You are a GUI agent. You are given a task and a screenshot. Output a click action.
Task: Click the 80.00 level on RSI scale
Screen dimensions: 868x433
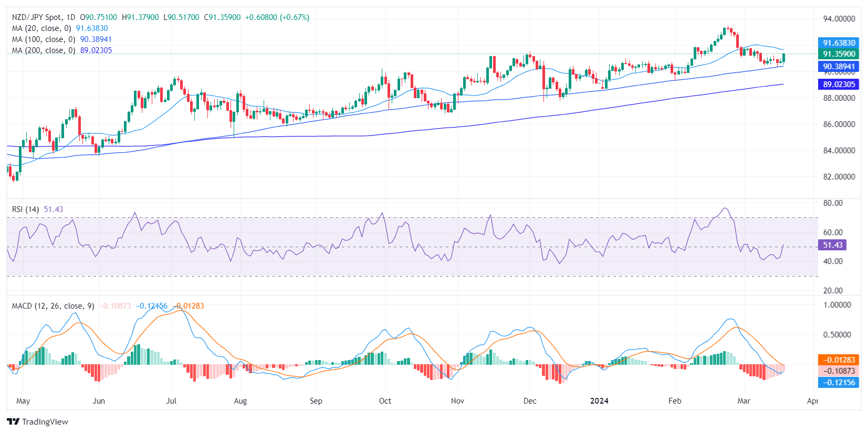tap(833, 203)
